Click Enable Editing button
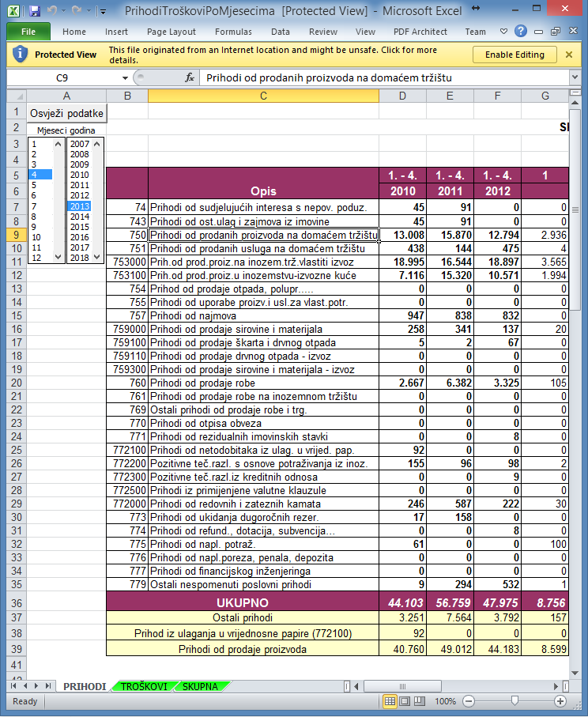 [514, 55]
